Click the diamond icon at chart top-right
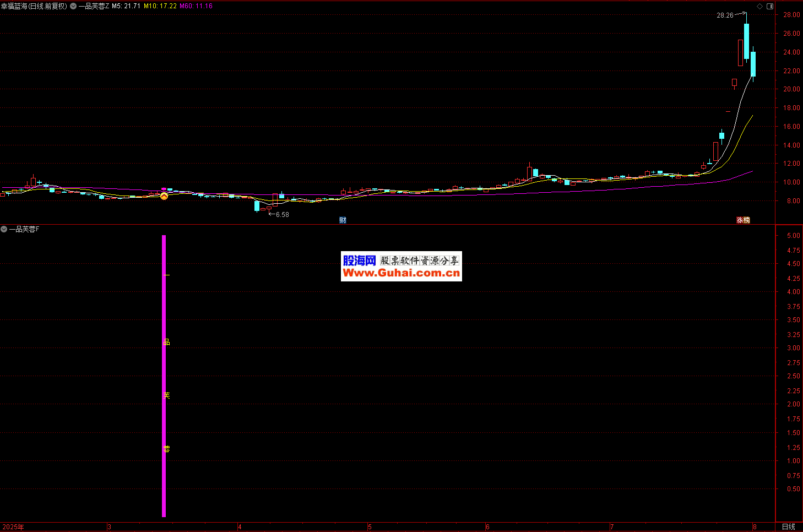803x532 pixels. pyautogui.click(x=759, y=6)
